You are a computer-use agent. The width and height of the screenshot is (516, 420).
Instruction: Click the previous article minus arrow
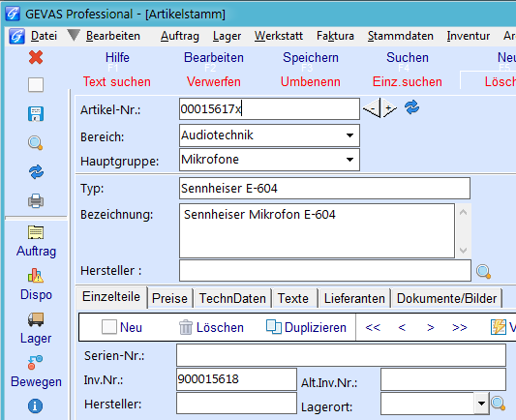[372, 107]
